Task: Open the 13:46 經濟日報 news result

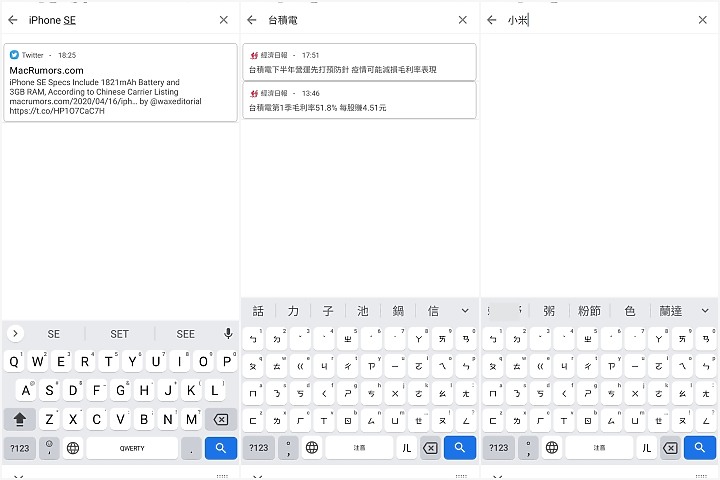Action: (360, 100)
